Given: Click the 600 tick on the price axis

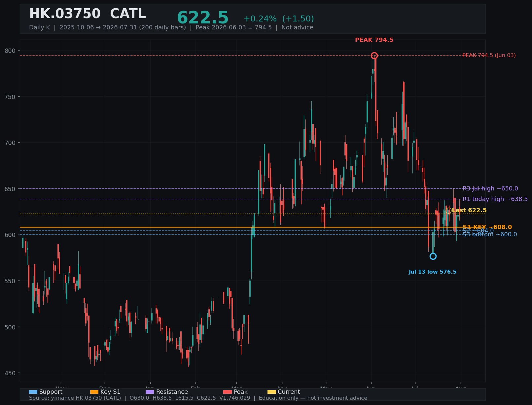Looking at the screenshot, I should click(10, 235).
